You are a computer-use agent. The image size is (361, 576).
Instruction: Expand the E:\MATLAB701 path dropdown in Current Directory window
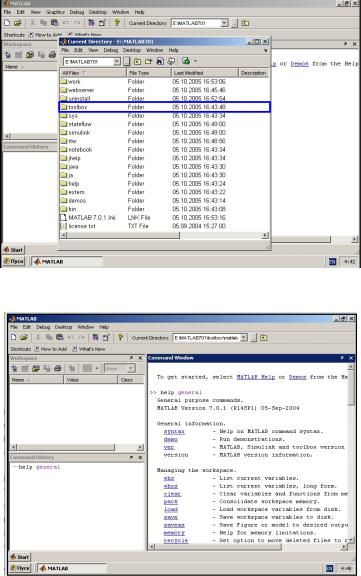(117, 61)
